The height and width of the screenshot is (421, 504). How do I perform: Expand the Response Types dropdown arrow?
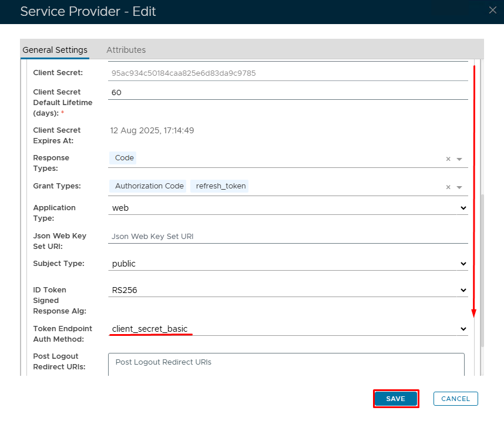459,159
